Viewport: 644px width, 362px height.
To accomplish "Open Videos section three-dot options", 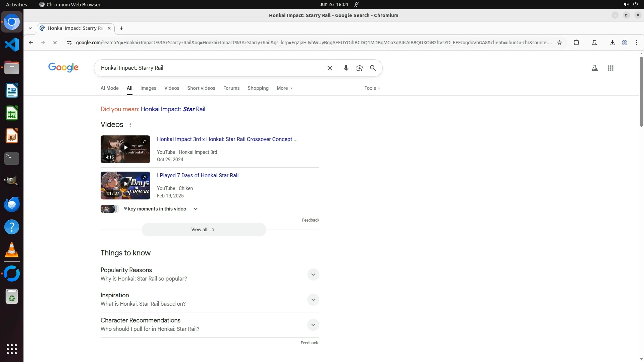I will pyautogui.click(x=130, y=125).
